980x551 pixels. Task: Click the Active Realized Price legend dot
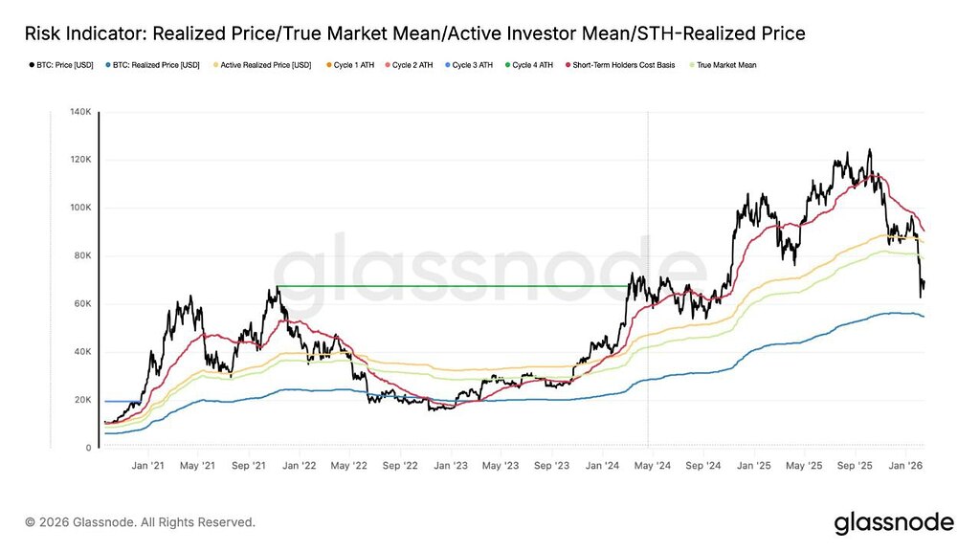point(215,65)
